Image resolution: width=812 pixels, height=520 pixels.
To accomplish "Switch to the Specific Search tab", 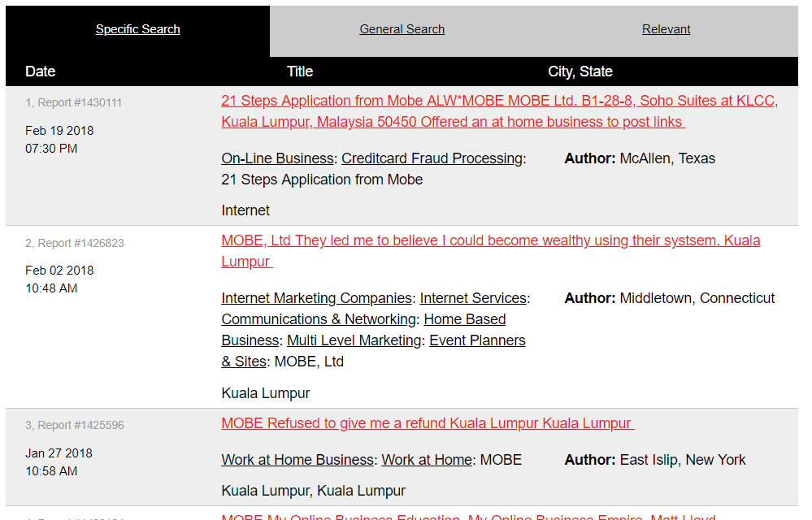I will point(137,29).
